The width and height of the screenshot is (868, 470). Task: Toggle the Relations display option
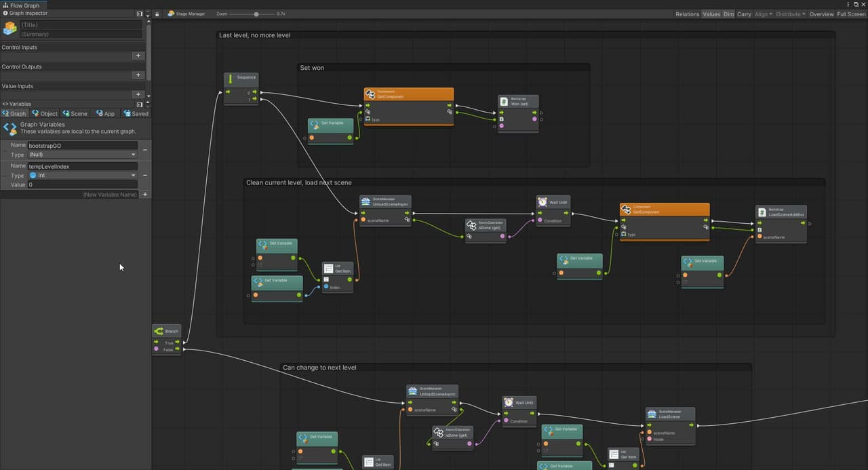(x=687, y=14)
